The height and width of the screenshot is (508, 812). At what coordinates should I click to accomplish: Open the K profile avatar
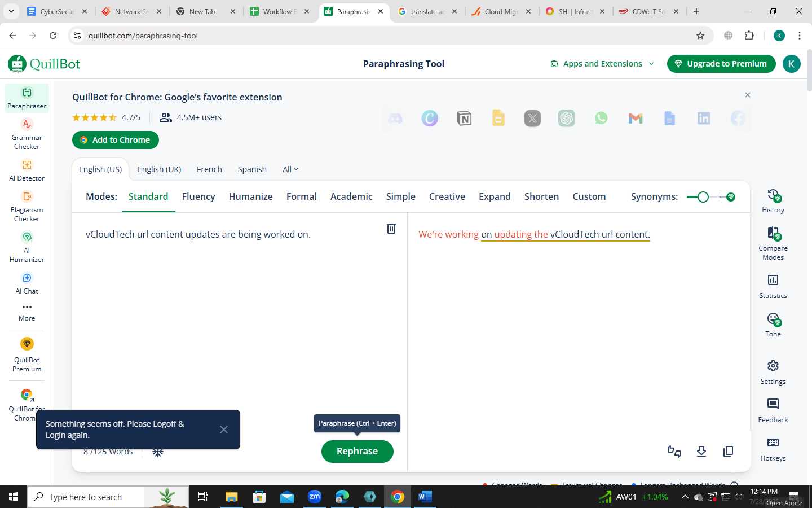[x=791, y=64]
